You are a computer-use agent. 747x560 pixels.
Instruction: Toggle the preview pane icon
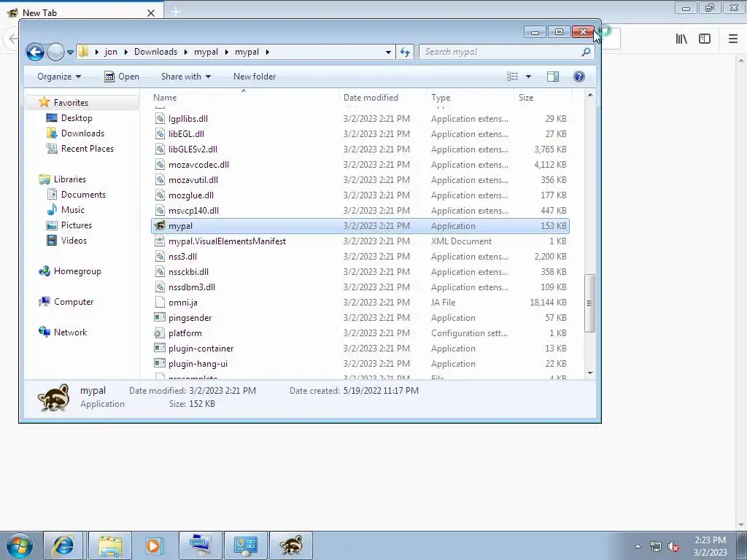553,77
